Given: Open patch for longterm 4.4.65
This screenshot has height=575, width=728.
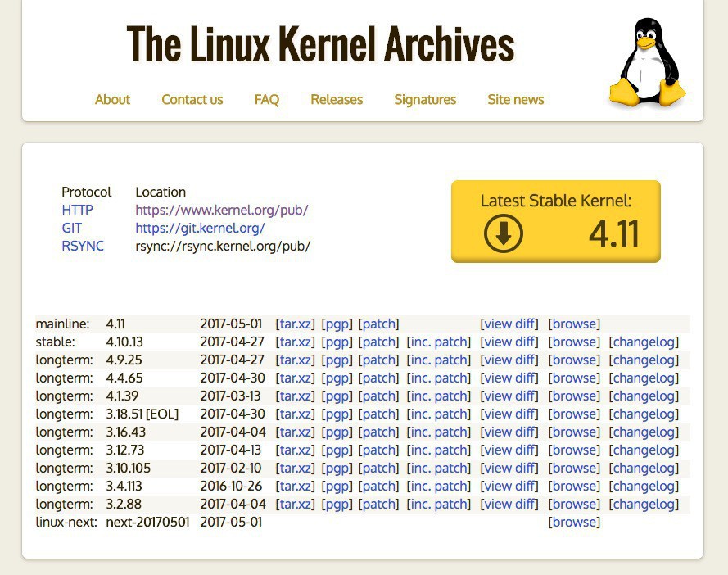Looking at the screenshot, I should click(379, 378).
